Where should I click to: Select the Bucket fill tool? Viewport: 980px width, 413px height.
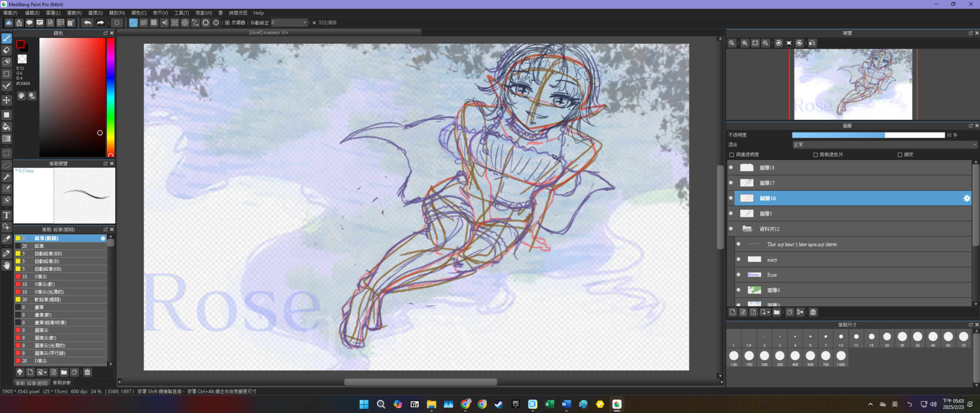click(7, 127)
